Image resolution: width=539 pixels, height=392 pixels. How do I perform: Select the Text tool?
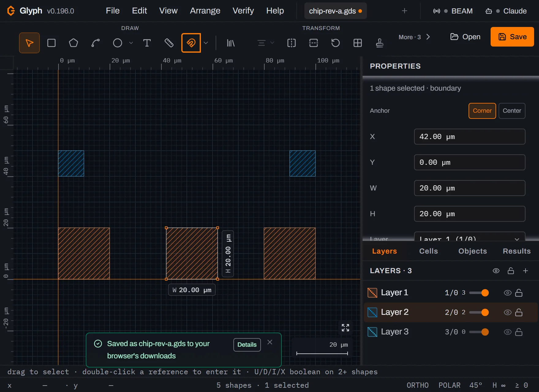click(x=147, y=43)
